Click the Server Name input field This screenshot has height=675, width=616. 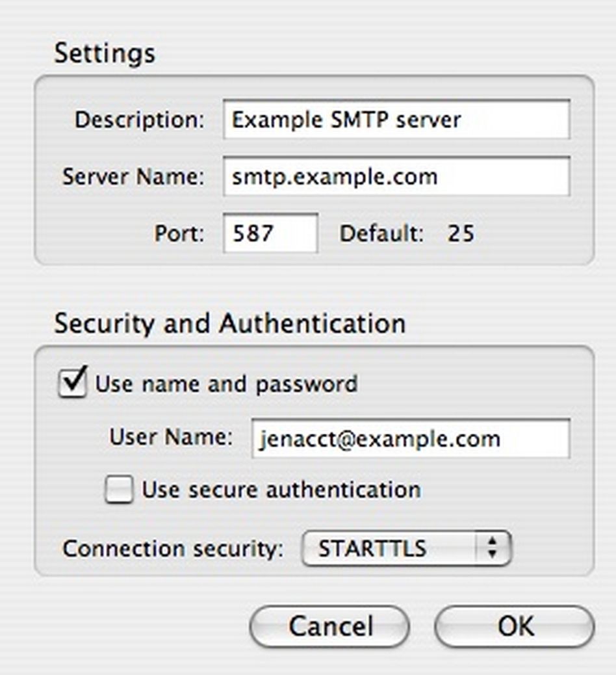(x=396, y=176)
